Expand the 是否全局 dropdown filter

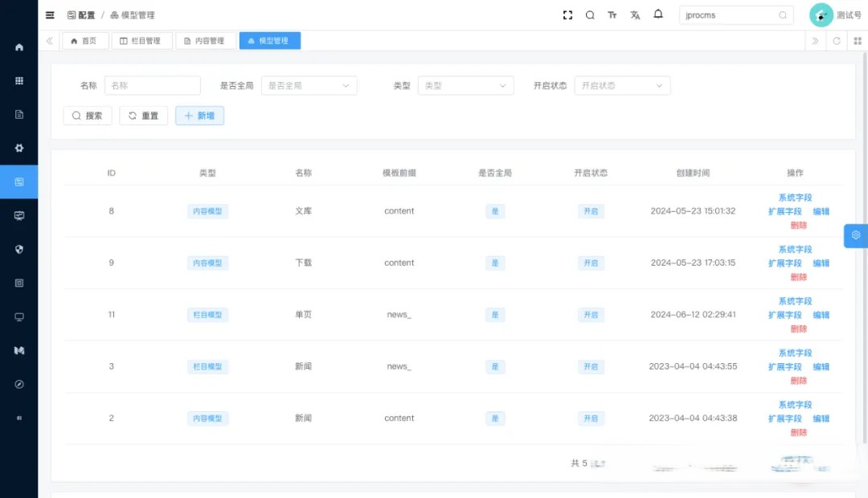point(309,86)
